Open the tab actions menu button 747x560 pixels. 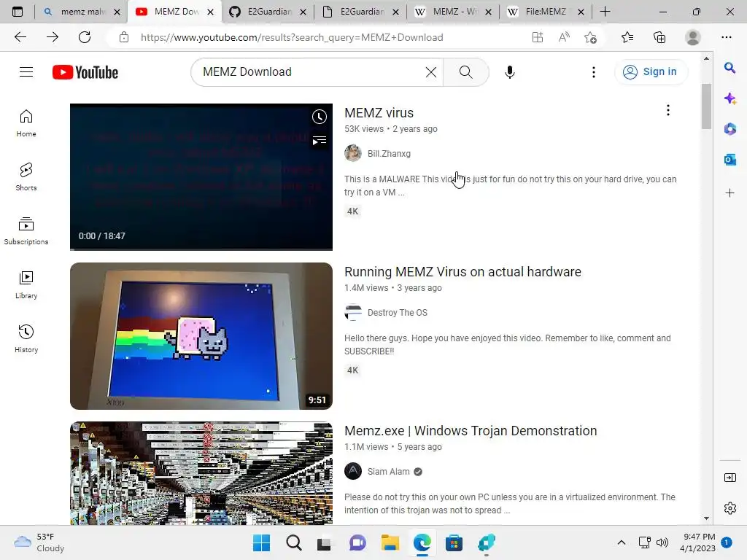[18, 12]
